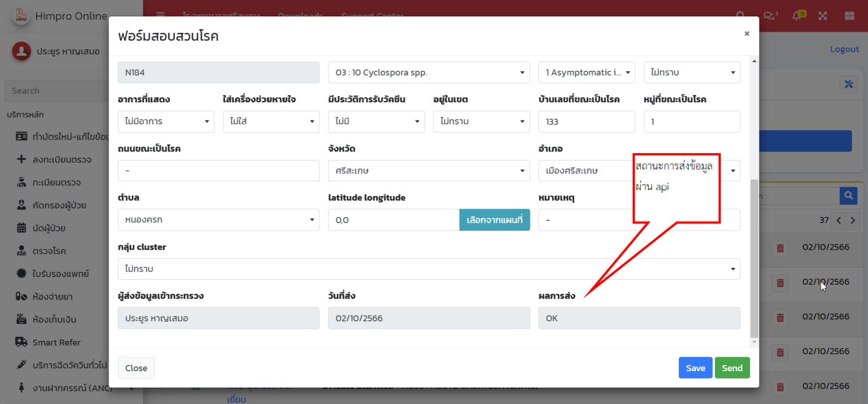Open the อาการที่แสดง dropdown

click(166, 121)
